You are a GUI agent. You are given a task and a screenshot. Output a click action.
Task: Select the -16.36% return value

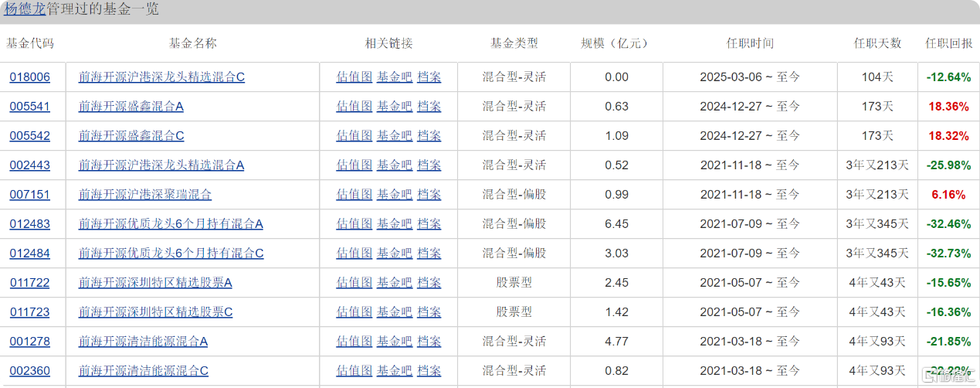(949, 312)
